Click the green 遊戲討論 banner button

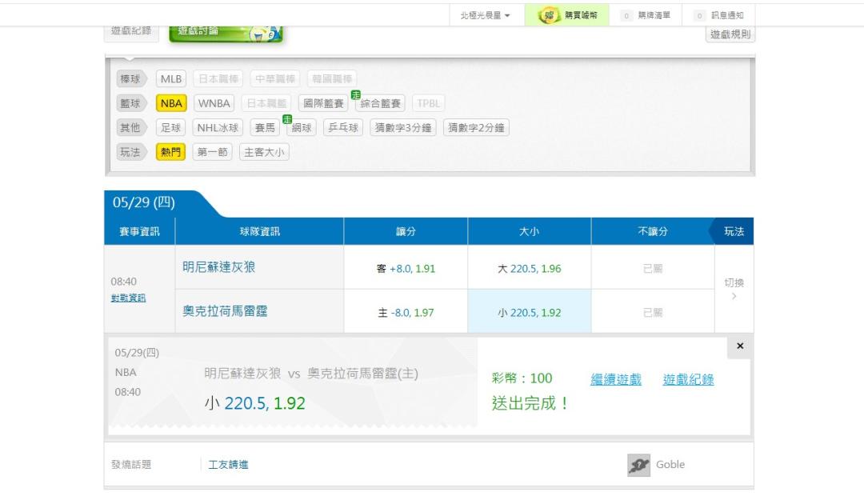point(226,33)
